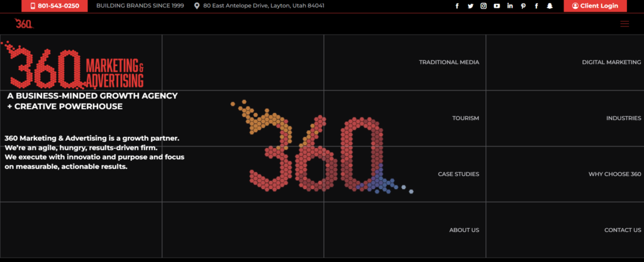Open the Digital Marketing section
Viewport: 644px width, 262px height.
pyautogui.click(x=611, y=62)
